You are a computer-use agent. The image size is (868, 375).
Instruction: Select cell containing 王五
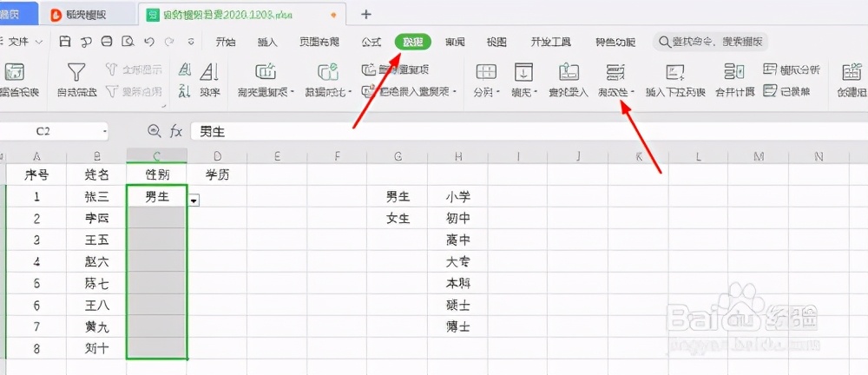click(x=97, y=240)
